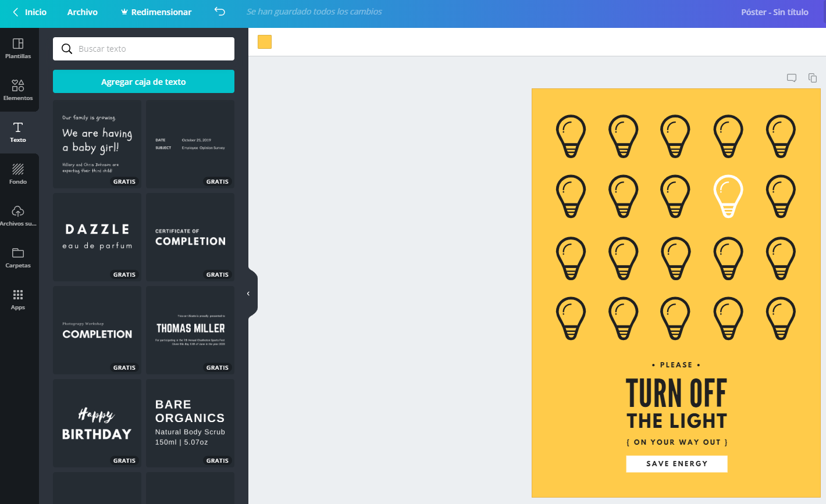Click the search magnifier icon
The image size is (826, 504).
tap(67, 49)
